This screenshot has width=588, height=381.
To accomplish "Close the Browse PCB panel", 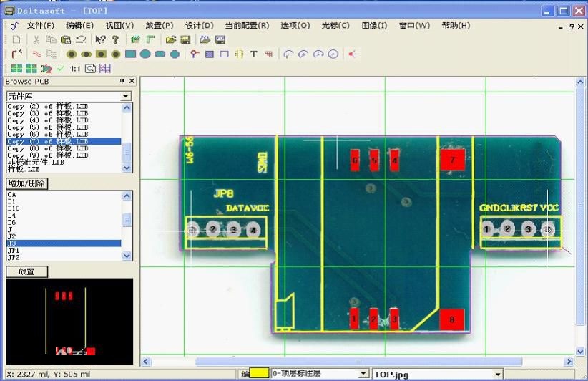I will click(x=132, y=81).
